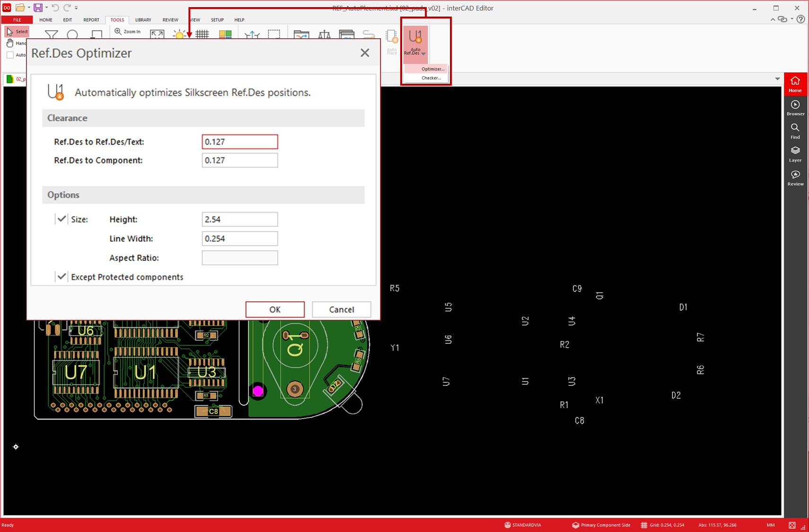Toggle the Size checkbox
The image size is (809, 532).
(x=62, y=219)
